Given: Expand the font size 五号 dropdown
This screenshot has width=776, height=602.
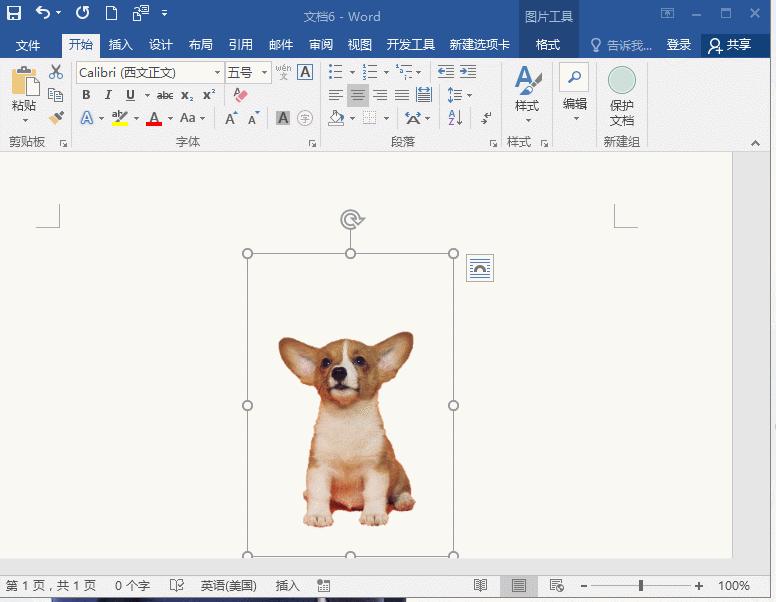Looking at the screenshot, I should [x=265, y=73].
